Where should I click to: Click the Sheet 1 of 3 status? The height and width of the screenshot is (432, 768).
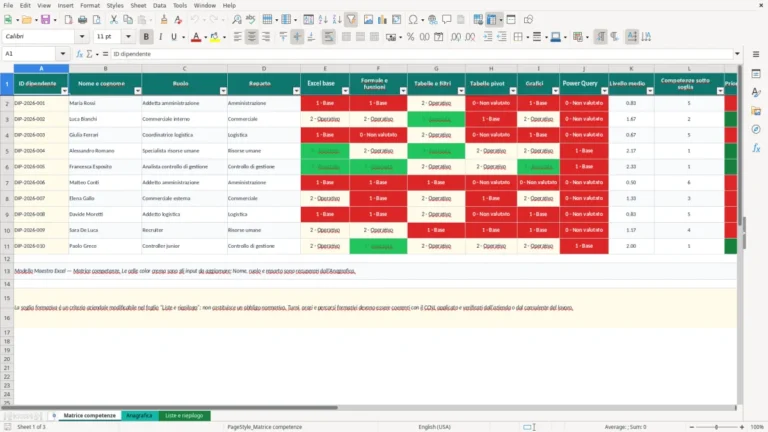(x=31, y=427)
